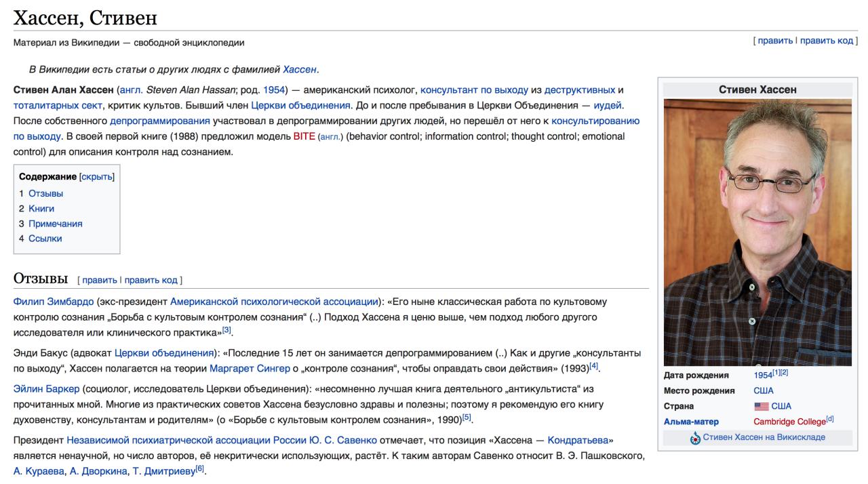Click the Страна label in infobox
This screenshot has height=484, width=868.
tap(679, 406)
